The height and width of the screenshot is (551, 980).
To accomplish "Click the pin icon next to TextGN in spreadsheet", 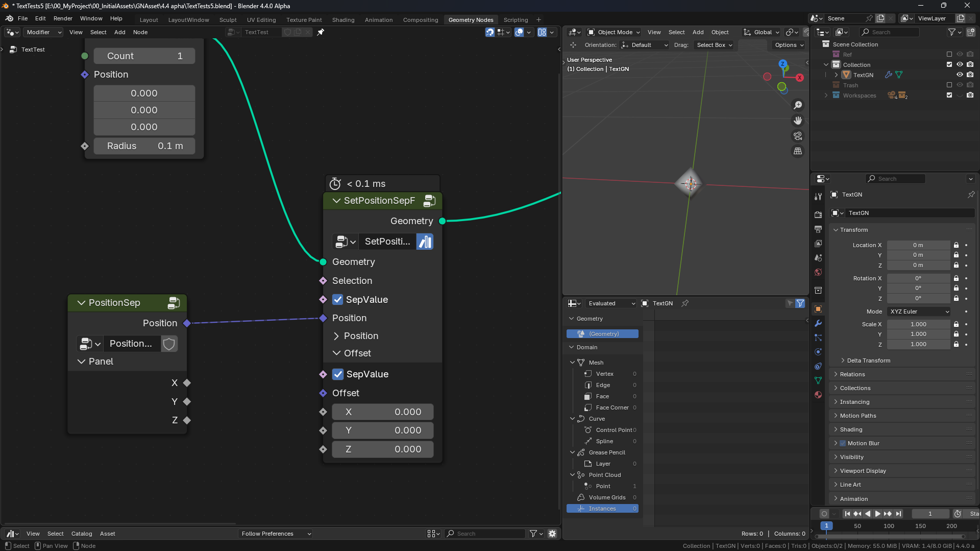I will [685, 303].
